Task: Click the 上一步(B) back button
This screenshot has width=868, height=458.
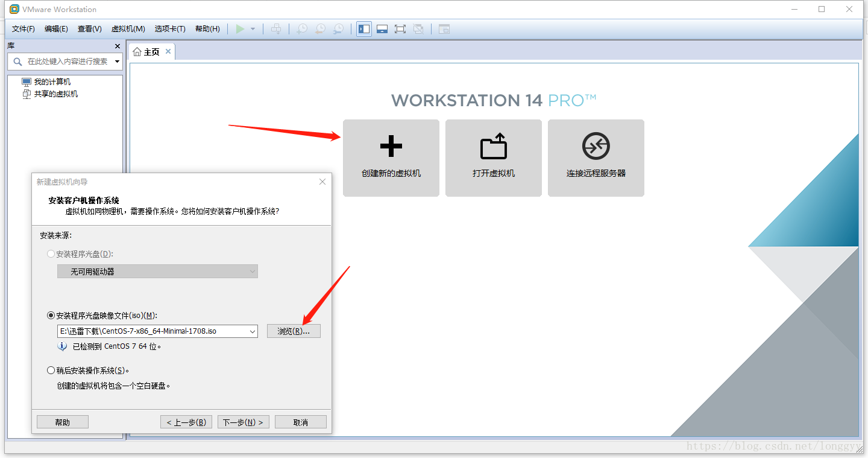Action: [x=186, y=422]
